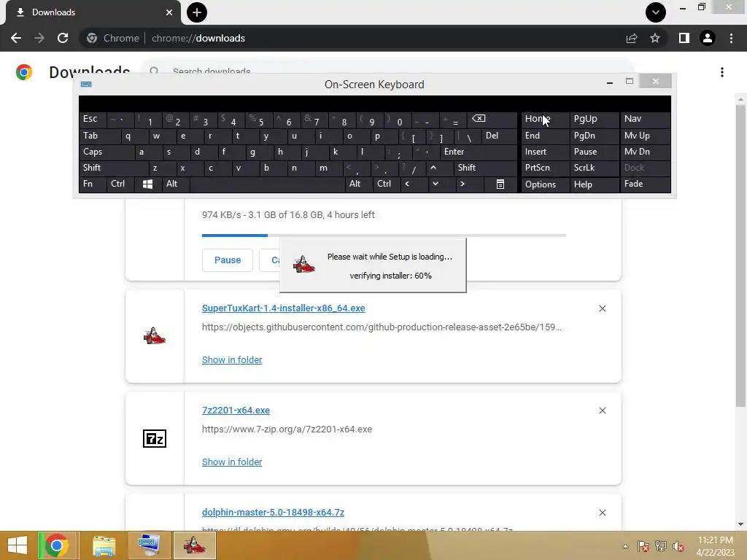Share this page via share icon
Screen dimensions: 747x560
(x=632, y=38)
